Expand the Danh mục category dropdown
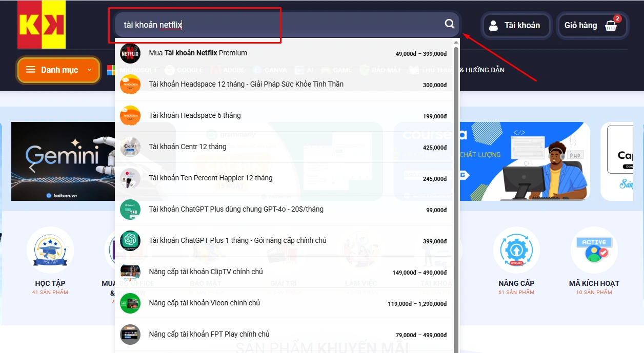The image size is (644, 353). pos(59,70)
